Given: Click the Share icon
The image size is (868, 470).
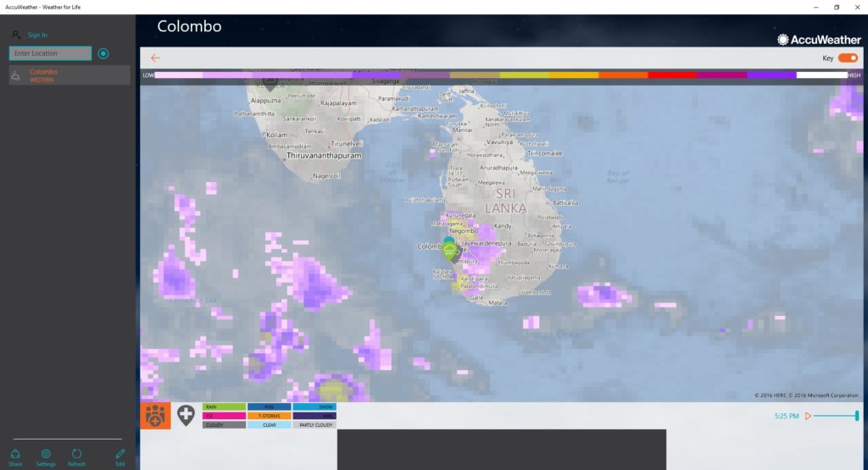Looking at the screenshot, I should point(15,457).
